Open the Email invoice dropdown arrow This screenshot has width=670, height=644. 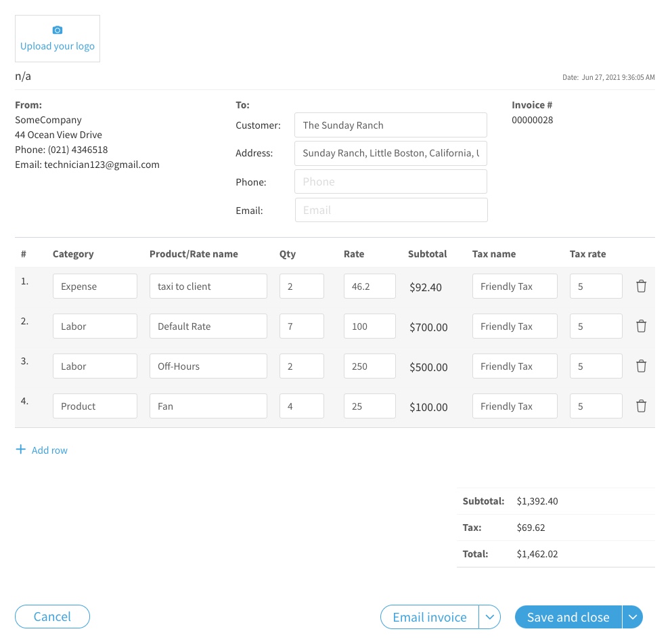click(x=489, y=617)
